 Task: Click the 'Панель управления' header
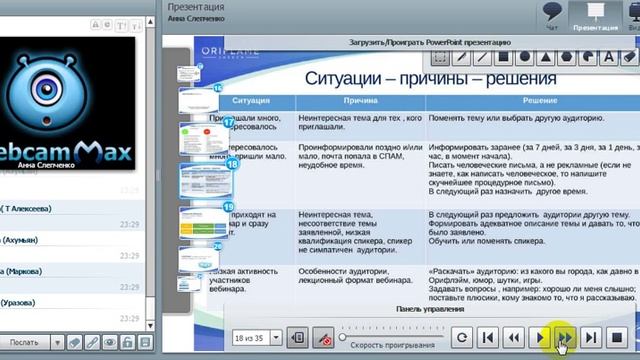[430, 309]
